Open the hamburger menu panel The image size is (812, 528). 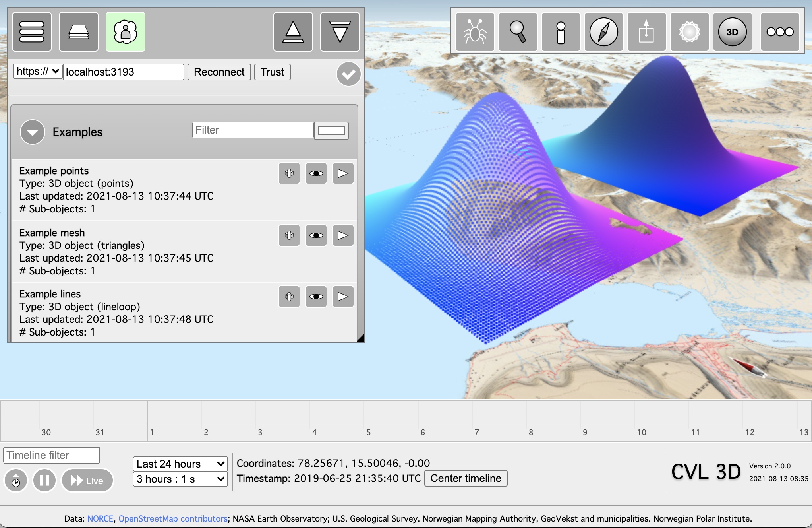32,32
